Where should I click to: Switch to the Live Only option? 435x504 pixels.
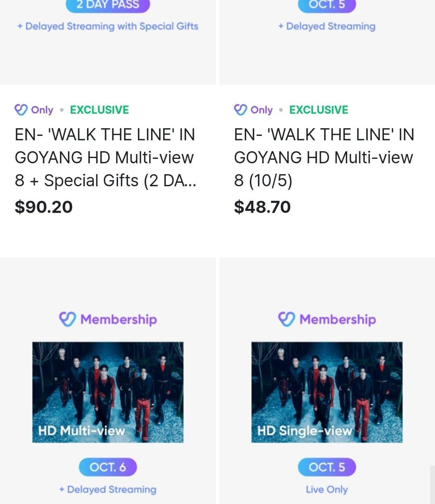pos(327,489)
